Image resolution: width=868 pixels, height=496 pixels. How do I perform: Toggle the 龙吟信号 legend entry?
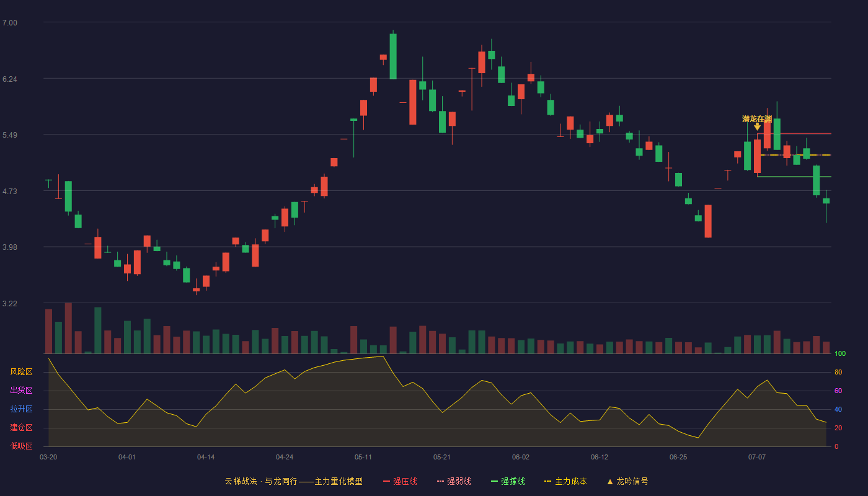(627, 481)
